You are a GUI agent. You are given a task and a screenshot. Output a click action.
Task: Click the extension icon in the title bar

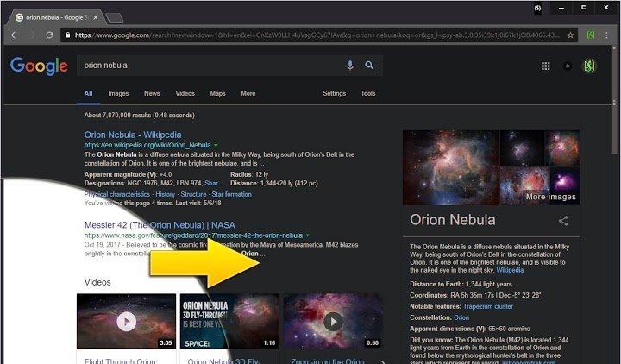[x=537, y=8]
